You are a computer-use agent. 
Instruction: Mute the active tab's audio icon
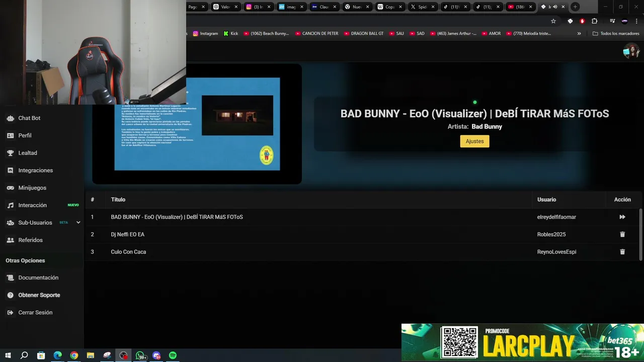(x=555, y=7)
